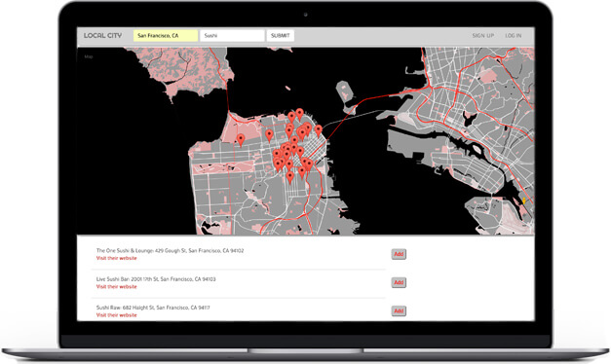The height and width of the screenshot is (364, 611).
Task: Click the Map label in map corner
Action: tap(89, 56)
